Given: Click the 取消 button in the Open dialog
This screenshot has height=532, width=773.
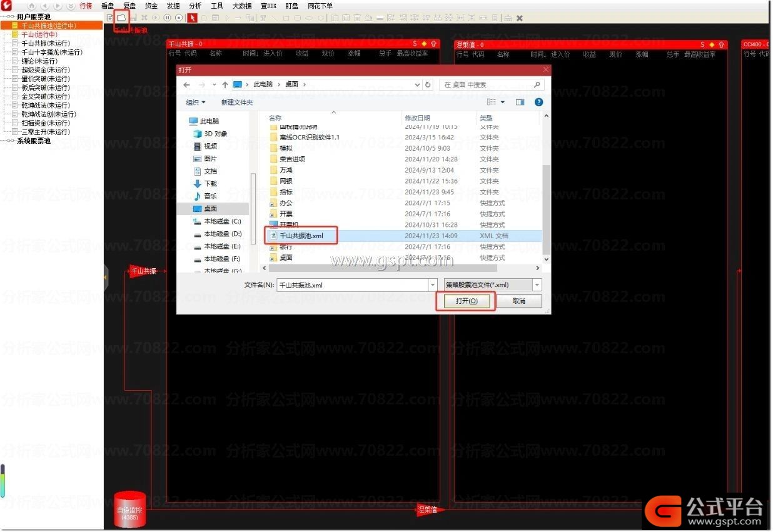Looking at the screenshot, I should 519,301.
